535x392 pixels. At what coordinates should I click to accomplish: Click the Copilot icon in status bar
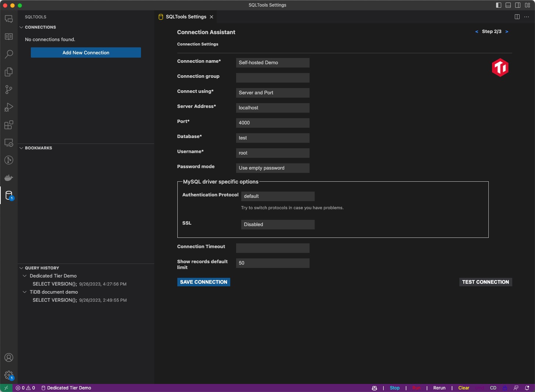coord(375,388)
